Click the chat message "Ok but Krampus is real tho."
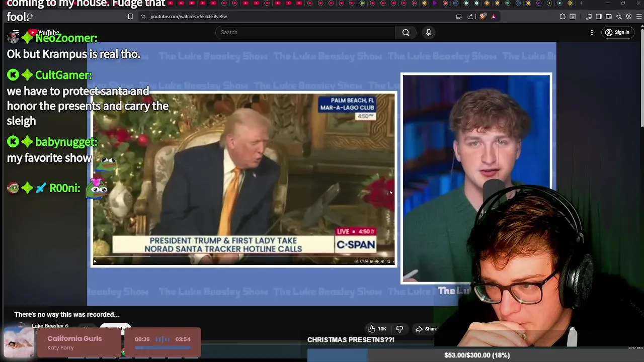Viewport: 644px width, 362px height. 73,54
